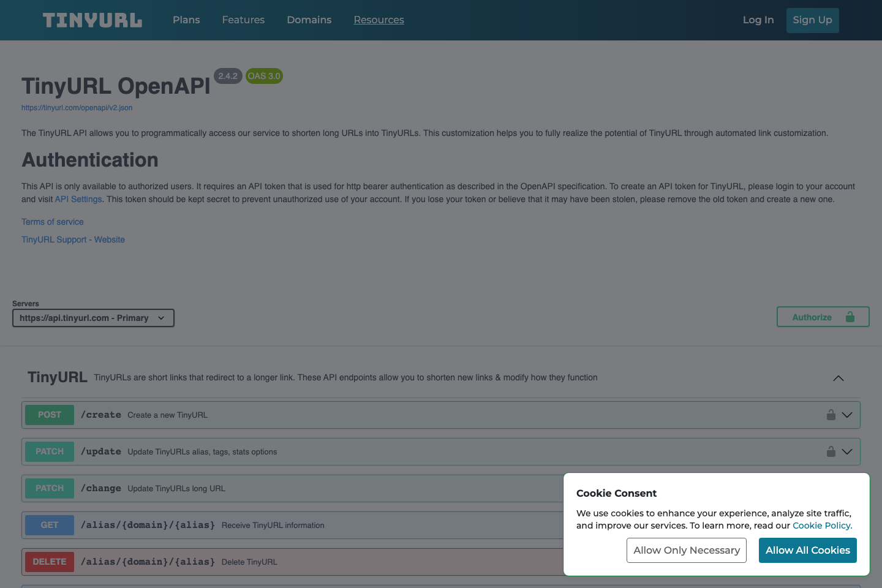Click the lock icon on the /update endpoint row
882x588 pixels.
831,451
